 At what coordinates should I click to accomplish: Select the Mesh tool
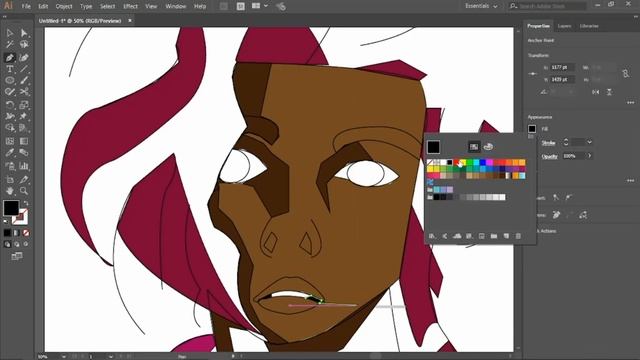(10, 141)
